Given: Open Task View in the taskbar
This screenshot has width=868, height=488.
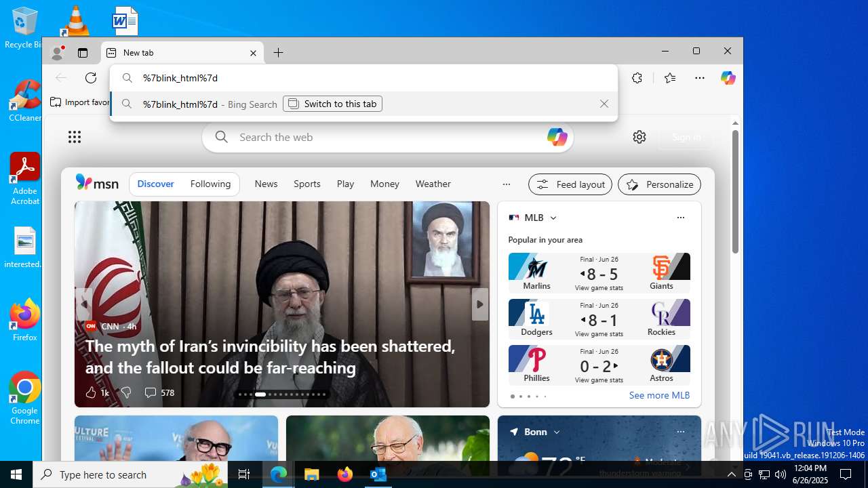Looking at the screenshot, I should click(244, 474).
